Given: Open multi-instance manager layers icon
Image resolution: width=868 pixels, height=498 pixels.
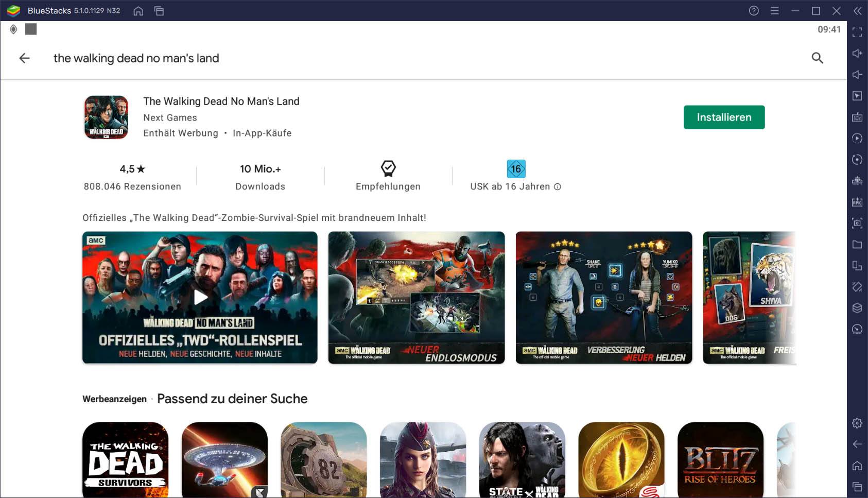Looking at the screenshot, I should 857,308.
